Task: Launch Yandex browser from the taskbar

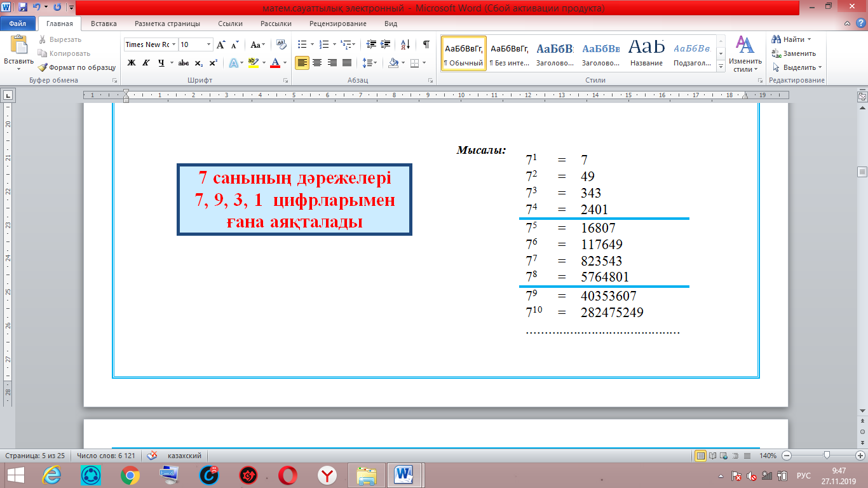Action: pos(327,475)
